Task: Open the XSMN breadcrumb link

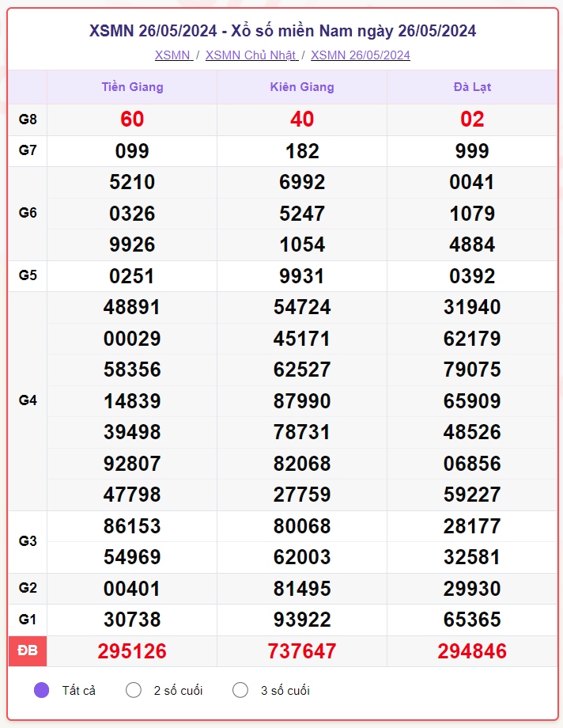Action: point(174,55)
